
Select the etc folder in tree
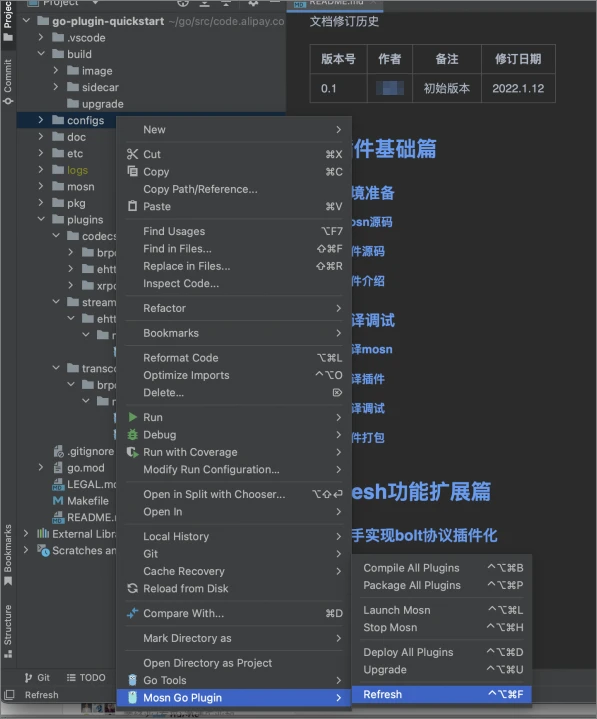(75, 153)
